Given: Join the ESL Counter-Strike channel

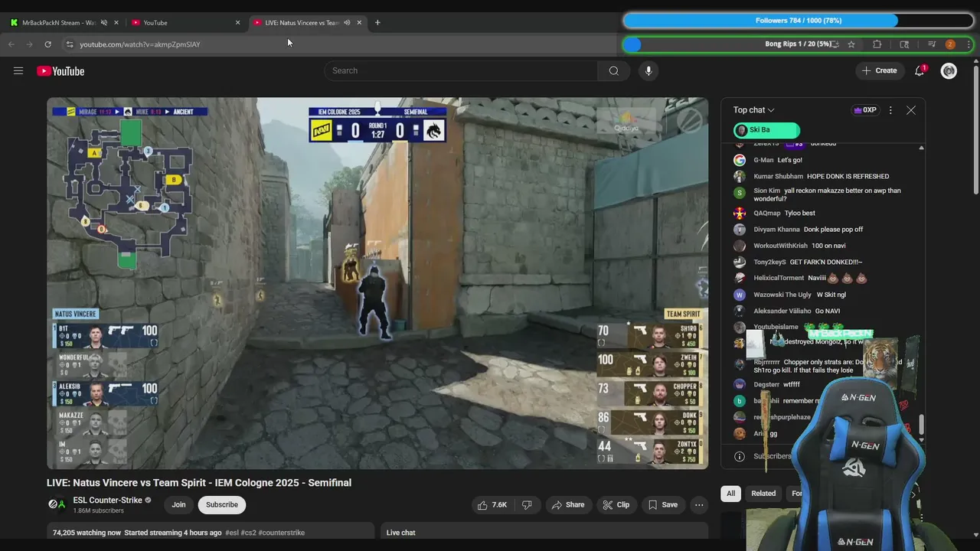Looking at the screenshot, I should point(178,505).
